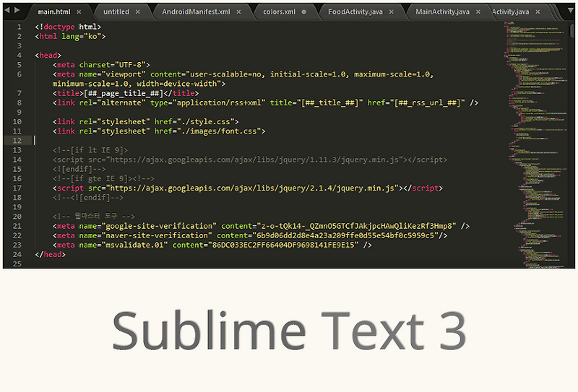Click the msvalidate.01 meta line
The height and width of the screenshot is (392, 578).
212,245
